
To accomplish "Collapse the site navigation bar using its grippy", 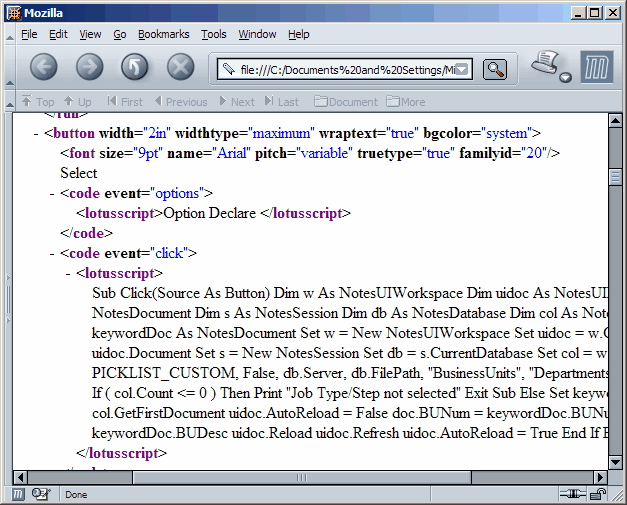I will coord(10,102).
